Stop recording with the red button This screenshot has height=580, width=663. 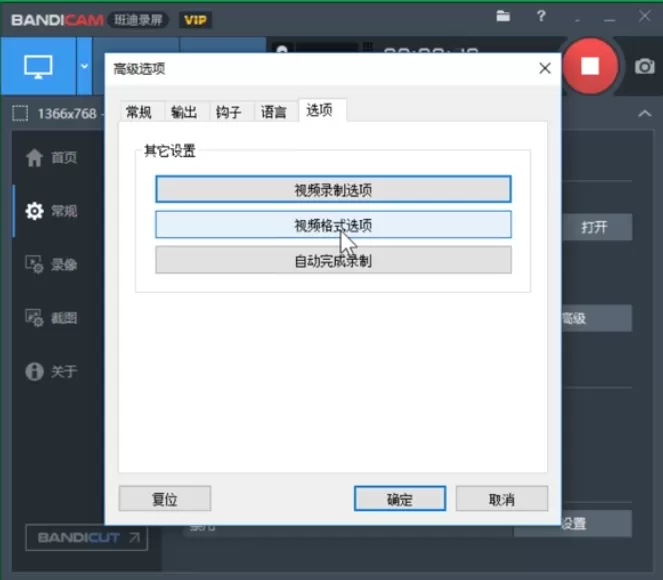(590, 66)
